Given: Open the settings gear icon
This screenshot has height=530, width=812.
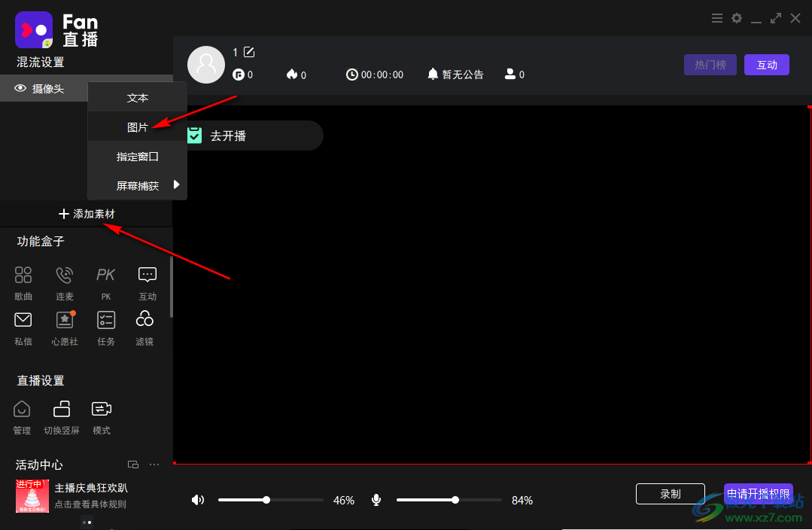Looking at the screenshot, I should pyautogui.click(x=737, y=19).
